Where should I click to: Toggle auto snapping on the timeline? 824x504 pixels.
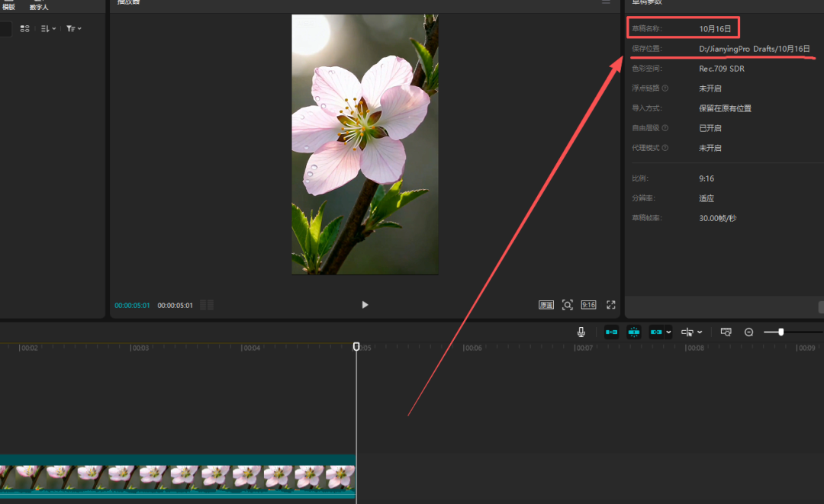pos(634,332)
